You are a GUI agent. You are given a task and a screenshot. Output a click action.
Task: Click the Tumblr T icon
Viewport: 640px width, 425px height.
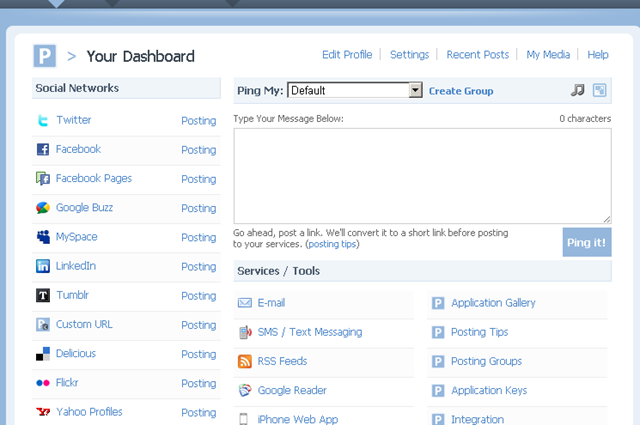point(43,295)
